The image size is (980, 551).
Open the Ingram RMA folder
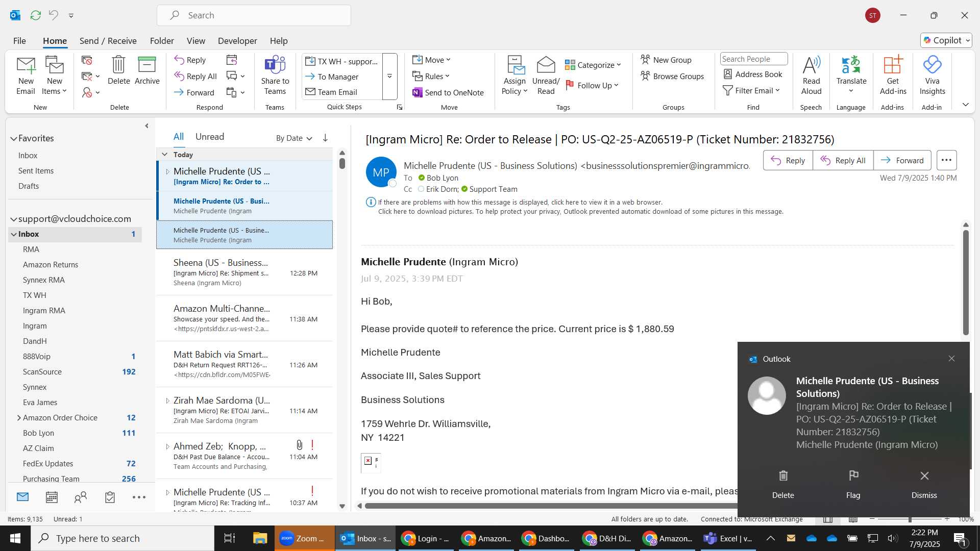(44, 311)
